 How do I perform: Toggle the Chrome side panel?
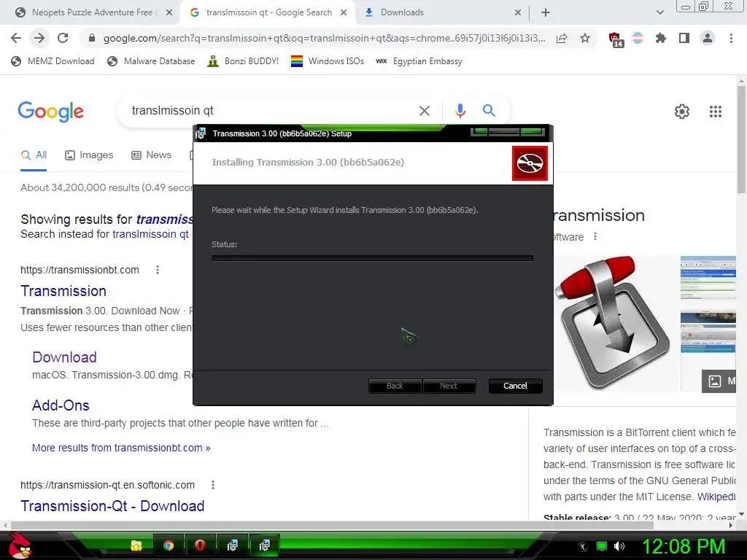684,38
